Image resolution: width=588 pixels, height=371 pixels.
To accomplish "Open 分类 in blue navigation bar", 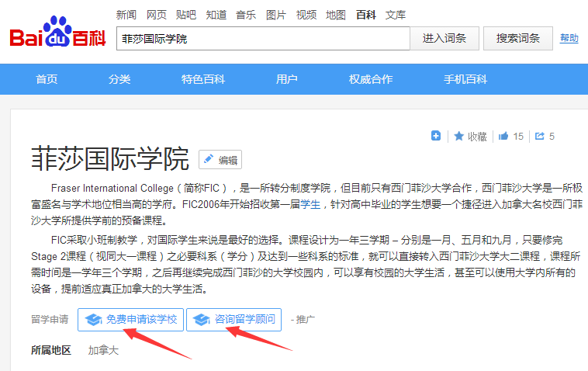I will tap(119, 79).
